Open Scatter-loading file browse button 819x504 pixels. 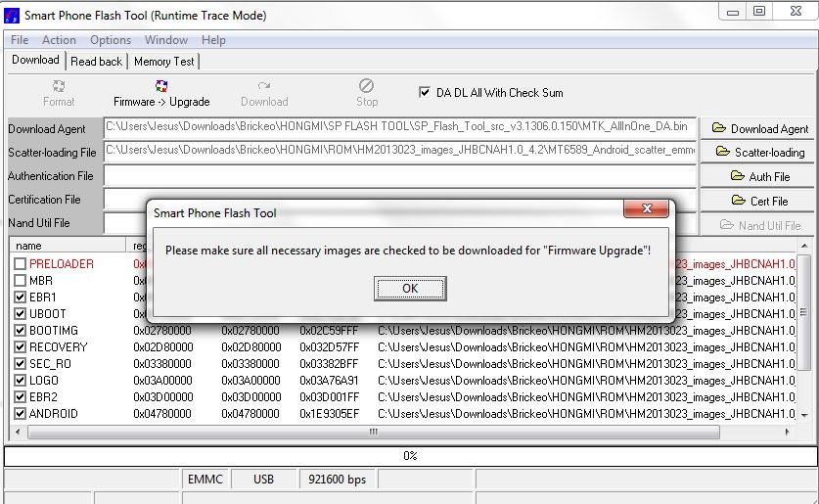(x=759, y=152)
